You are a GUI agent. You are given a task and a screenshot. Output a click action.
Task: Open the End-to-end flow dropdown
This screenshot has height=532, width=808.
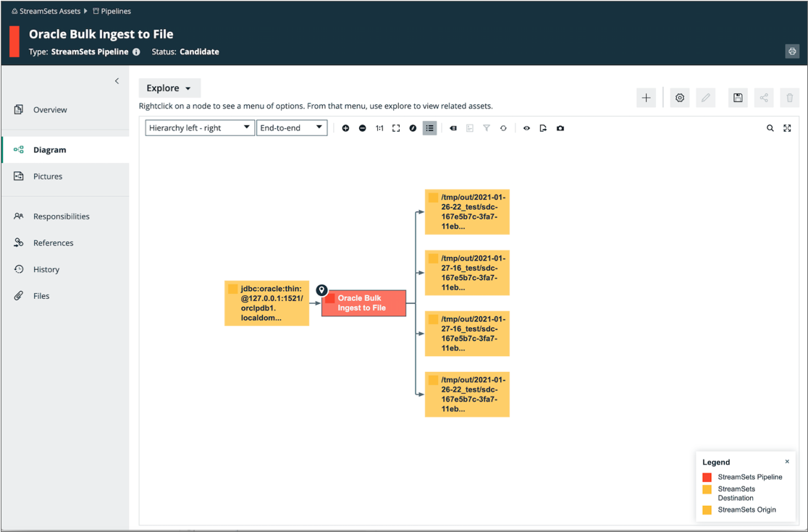pos(292,128)
